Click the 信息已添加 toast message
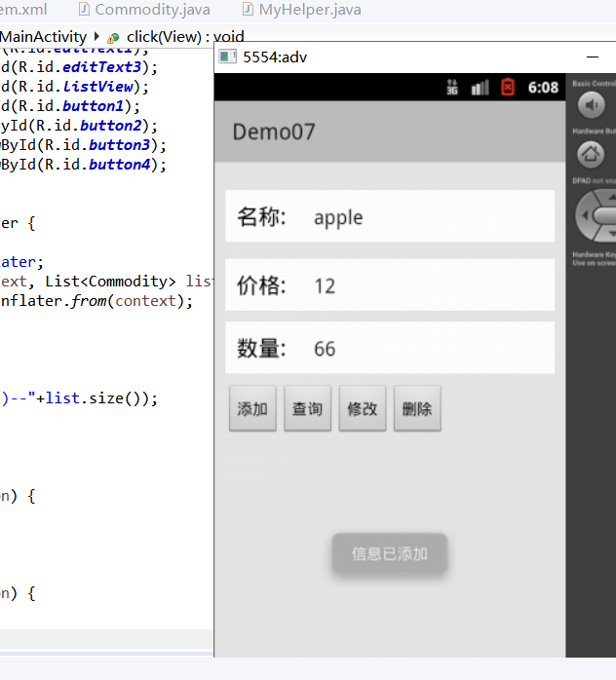Screen dimensions: 616x680 tap(390, 553)
